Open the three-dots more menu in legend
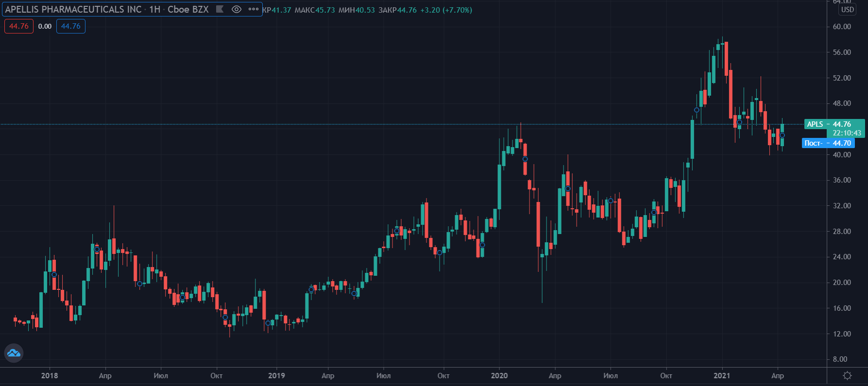 click(254, 9)
